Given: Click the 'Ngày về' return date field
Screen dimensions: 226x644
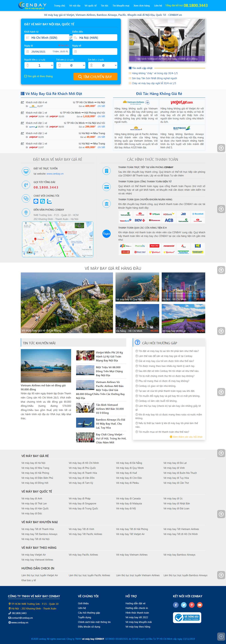Looking at the screenshot, I should tap(95, 52).
